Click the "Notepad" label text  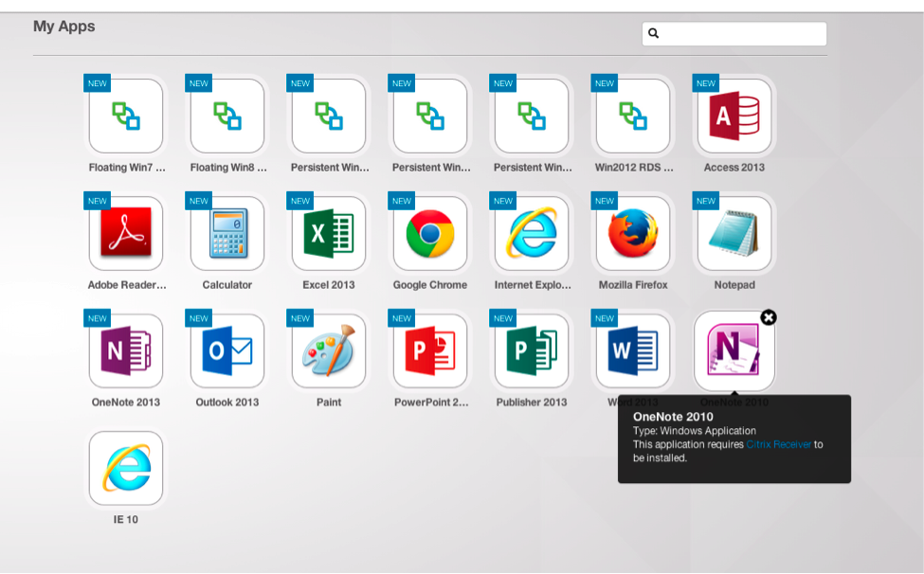coord(734,285)
